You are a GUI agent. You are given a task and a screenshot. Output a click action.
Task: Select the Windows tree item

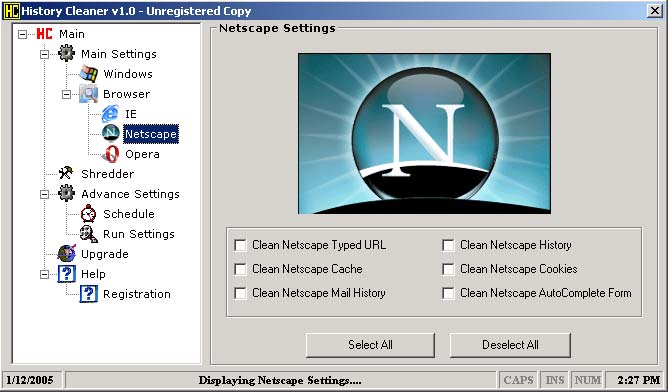point(128,74)
